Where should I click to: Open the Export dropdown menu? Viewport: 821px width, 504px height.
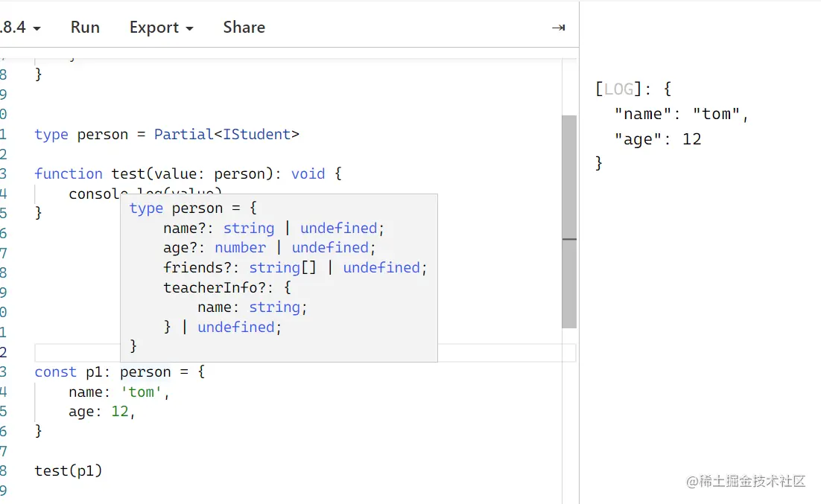click(161, 28)
